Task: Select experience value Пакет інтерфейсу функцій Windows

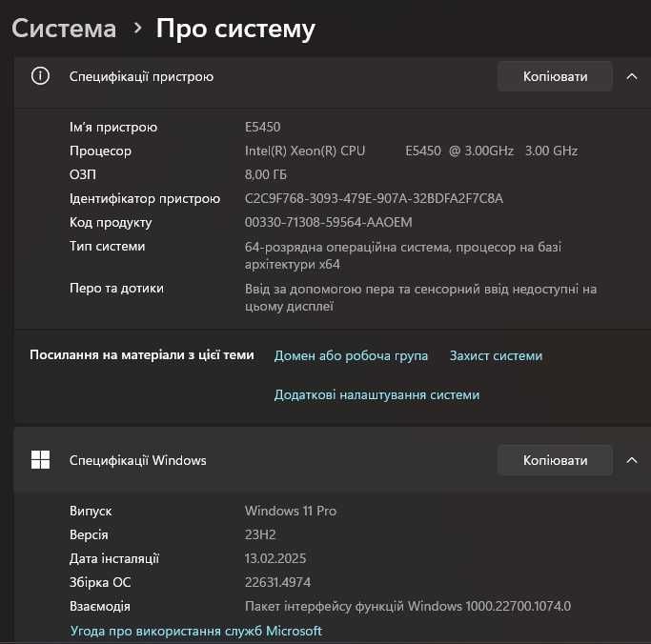Action: point(408,606)
